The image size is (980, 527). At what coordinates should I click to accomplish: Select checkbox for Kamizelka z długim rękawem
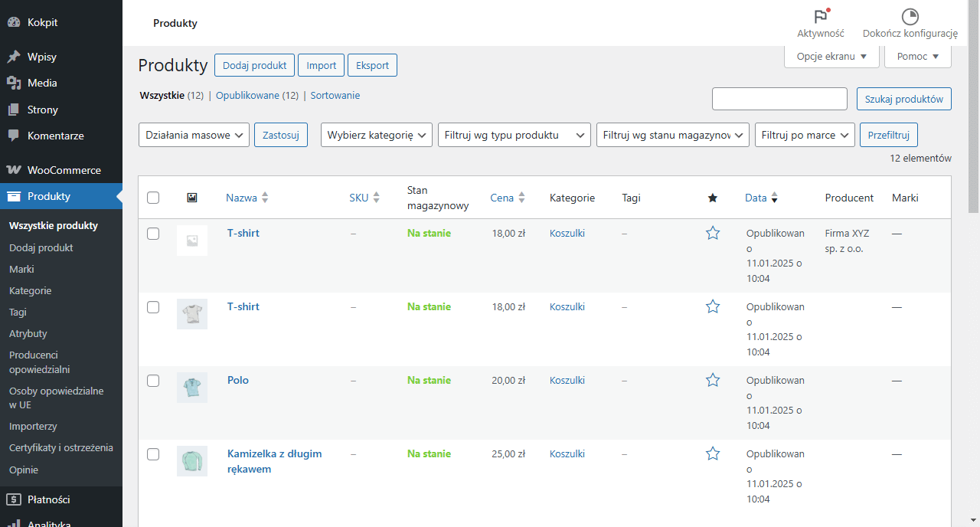[x=153, y=454]
